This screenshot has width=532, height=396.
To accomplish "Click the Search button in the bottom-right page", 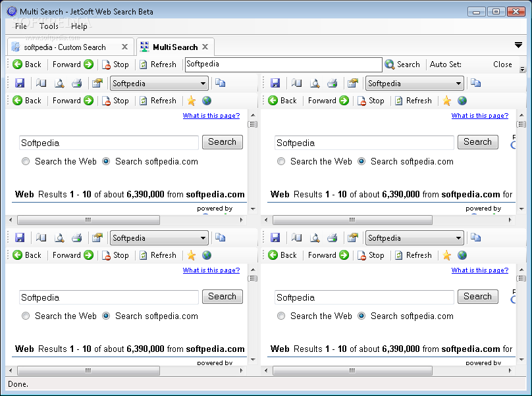I will click(x=478, y=296).
